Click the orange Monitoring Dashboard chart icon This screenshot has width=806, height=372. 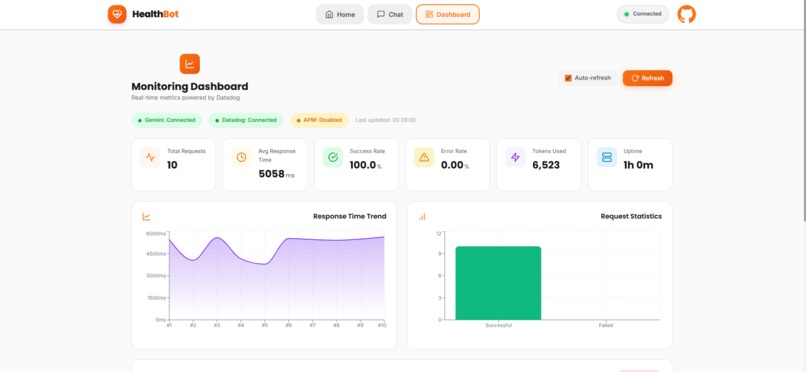pos(190,64)
